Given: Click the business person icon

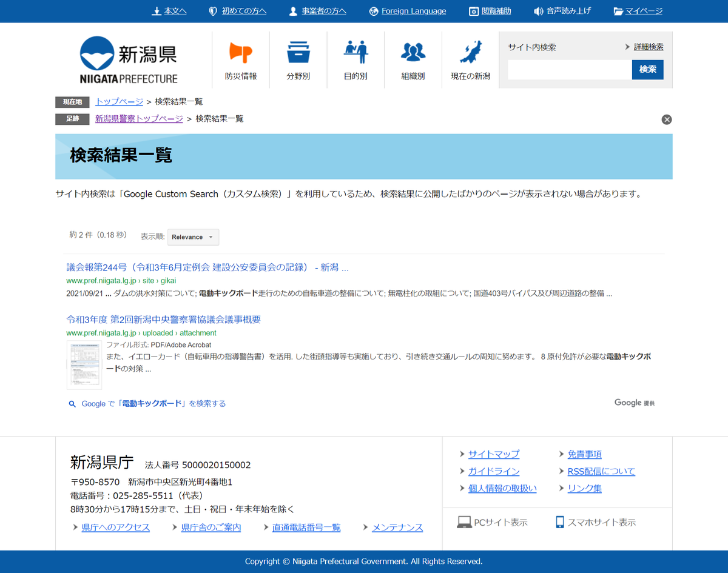Looking at the screenshot, I should [x=294, y=11].
